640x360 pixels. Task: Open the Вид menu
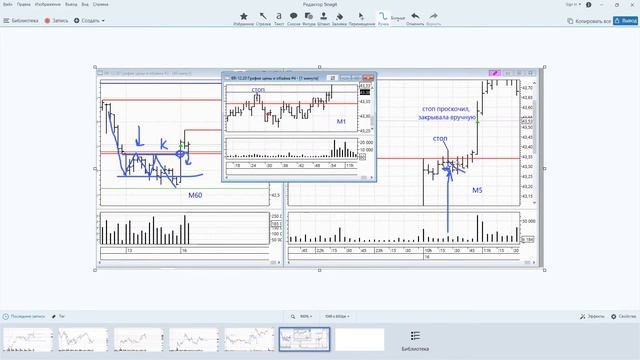(85, 4)
